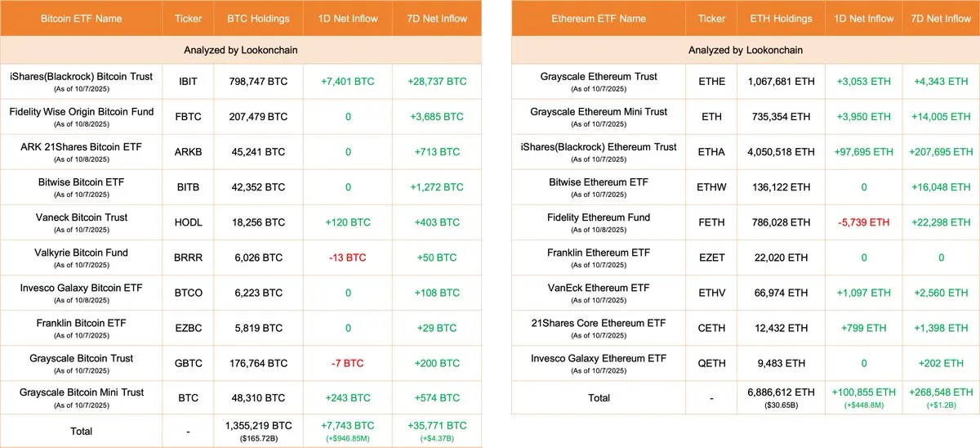Image resolution: width=980 pixels, height=448 pixels.
Task: Click the Ethereum ETF Name column header
Action: (599, 18)
